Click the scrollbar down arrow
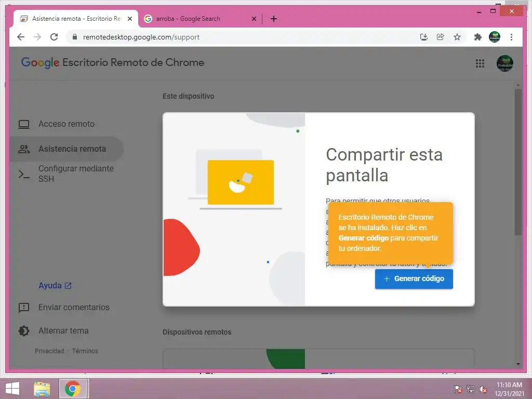Viewport: 532px width, 399px height. click(x=518, y=364)
